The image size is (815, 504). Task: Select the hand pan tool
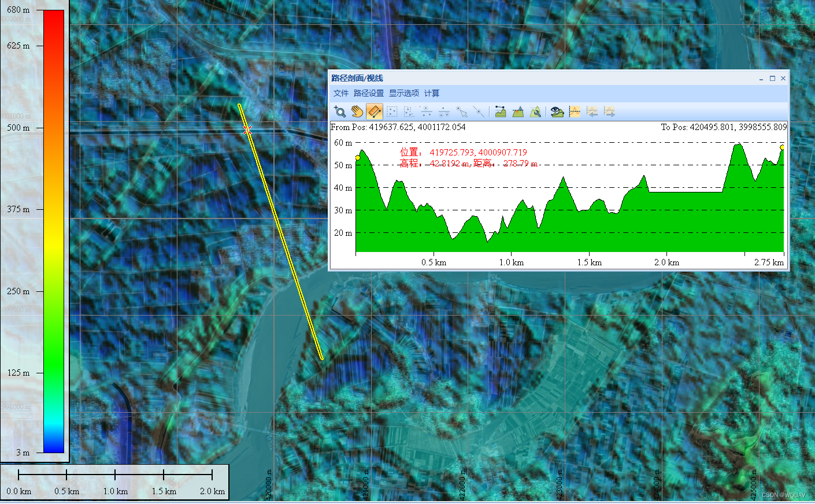[357, 112]
